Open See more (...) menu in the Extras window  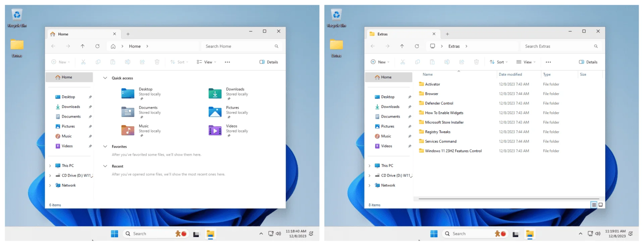click(548, 62)
